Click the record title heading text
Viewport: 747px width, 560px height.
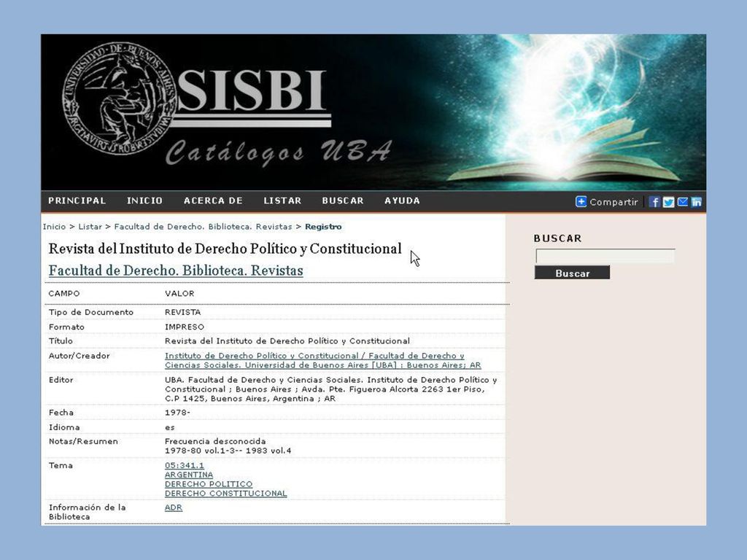[225, 249]
